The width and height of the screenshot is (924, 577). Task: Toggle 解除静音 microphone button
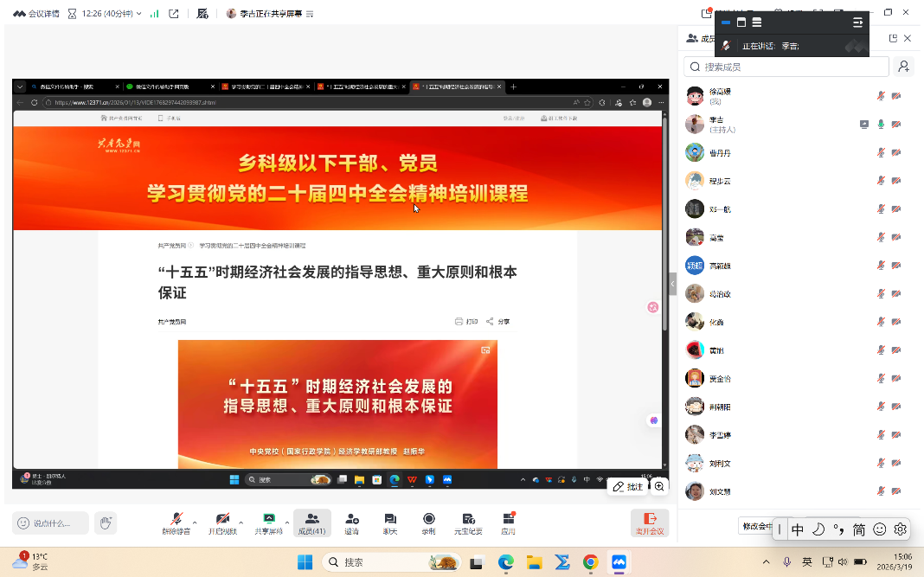coord(176,523)
